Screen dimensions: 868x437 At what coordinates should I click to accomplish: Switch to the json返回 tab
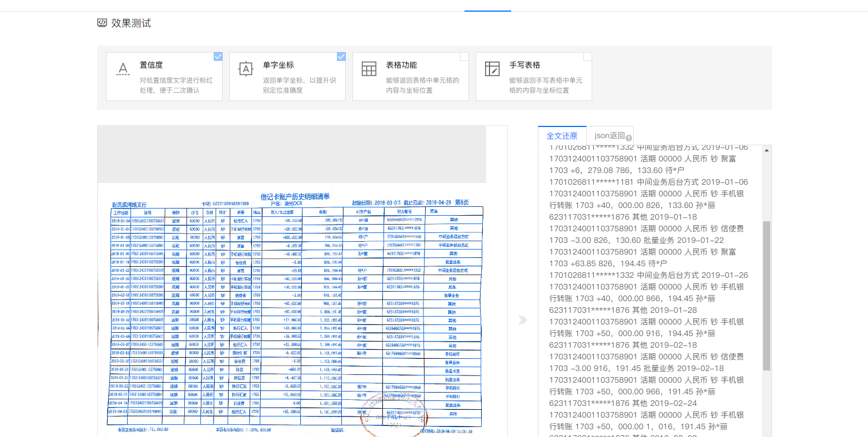tap(610, 135)
